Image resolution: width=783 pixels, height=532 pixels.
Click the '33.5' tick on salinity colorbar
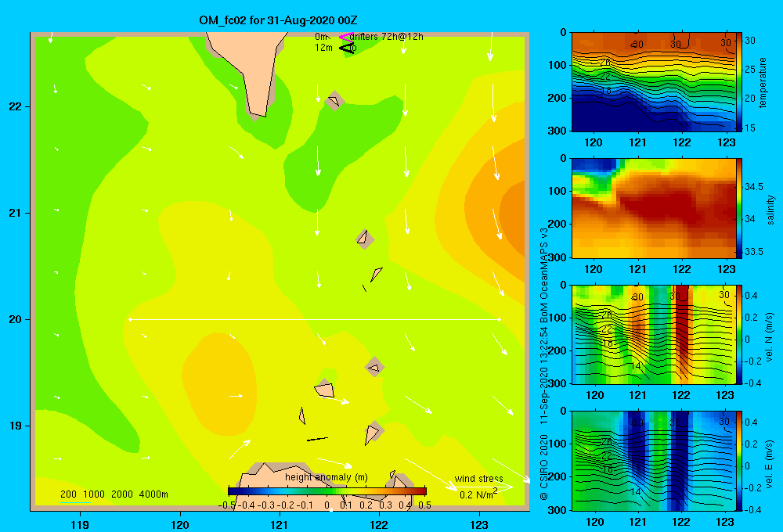(754, 252)
